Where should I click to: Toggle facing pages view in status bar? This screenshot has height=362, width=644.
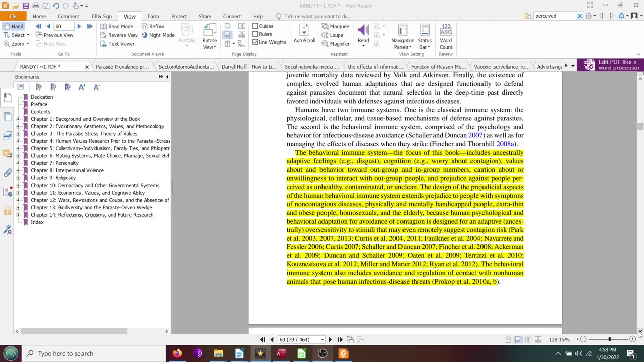(528, 340)
